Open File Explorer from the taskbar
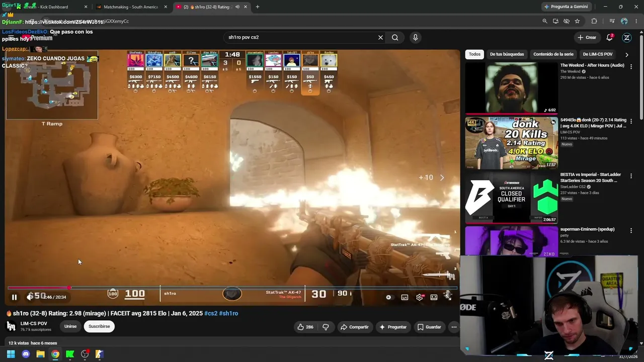This screenshot has width=644, height=362. (x=40, y=354)
